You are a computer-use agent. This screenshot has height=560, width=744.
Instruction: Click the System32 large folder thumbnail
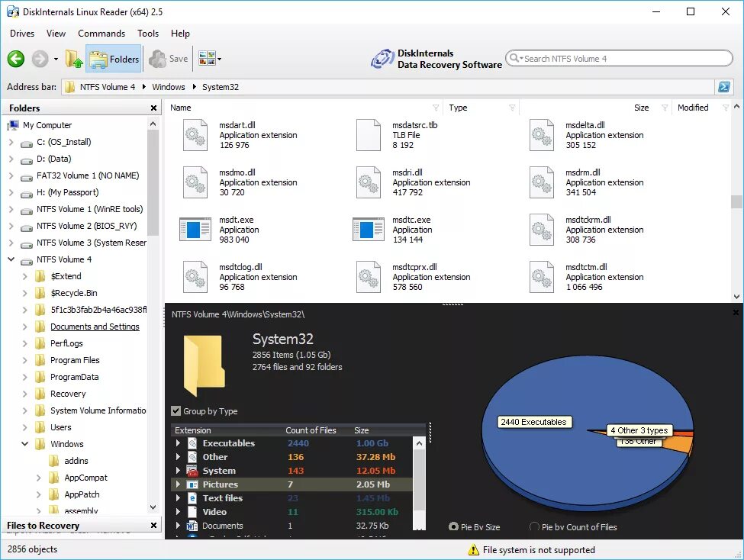tap(205, 365)
